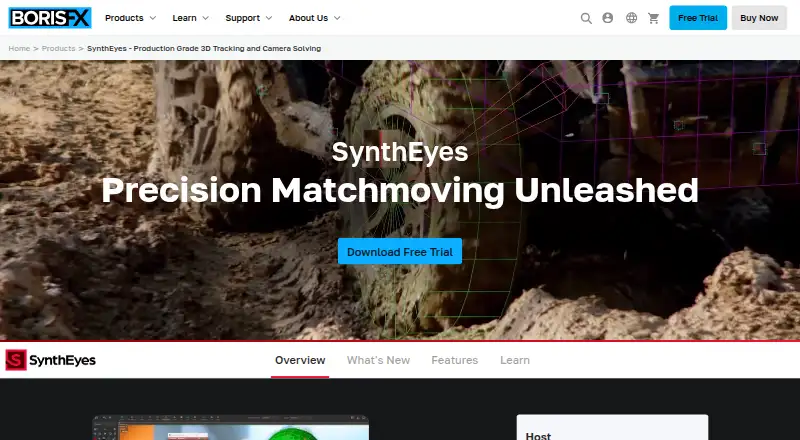Image resolution: width=800 pixels, height=440 pixels.
Task: Click the red SynthEyes logo icon
Action: pos(16,360)
